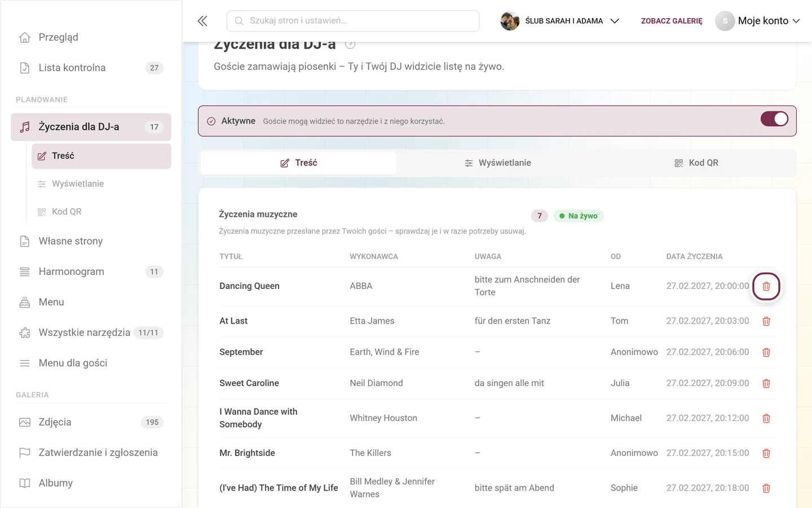Turn off the Aktywne tool switch

[774, 119]
